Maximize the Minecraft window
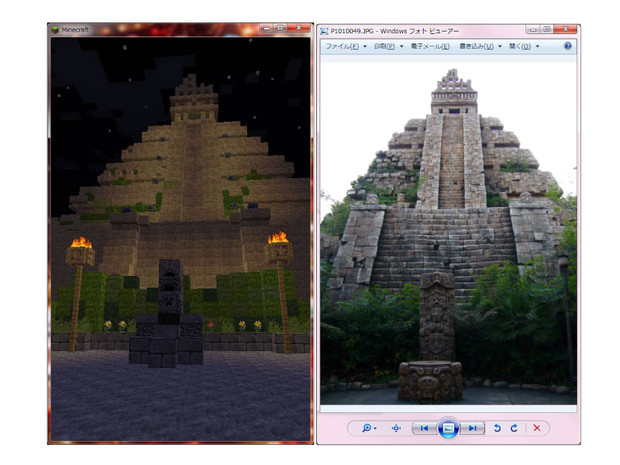 pos(280,28)
